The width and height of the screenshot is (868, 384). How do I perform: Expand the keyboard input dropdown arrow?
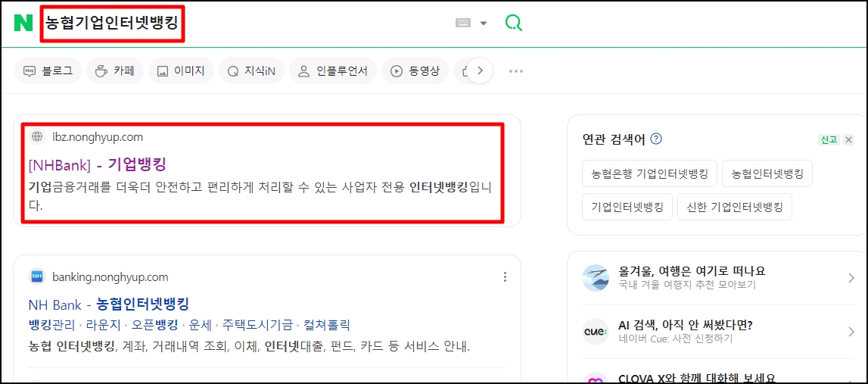pyautogui.click(x=484, y=23)
